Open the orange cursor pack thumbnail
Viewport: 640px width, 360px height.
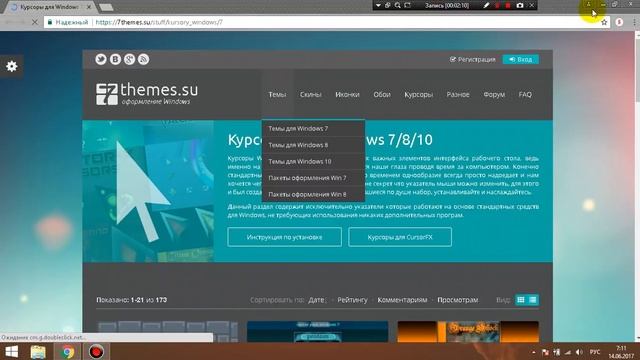[x=468, y=331]
